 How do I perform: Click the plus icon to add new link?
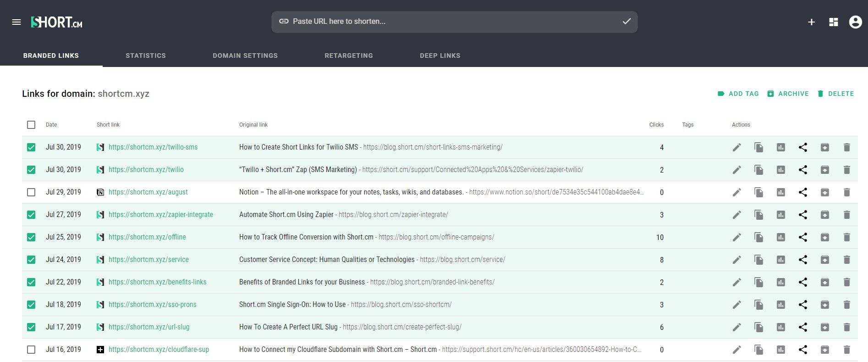tap(811, 22)
